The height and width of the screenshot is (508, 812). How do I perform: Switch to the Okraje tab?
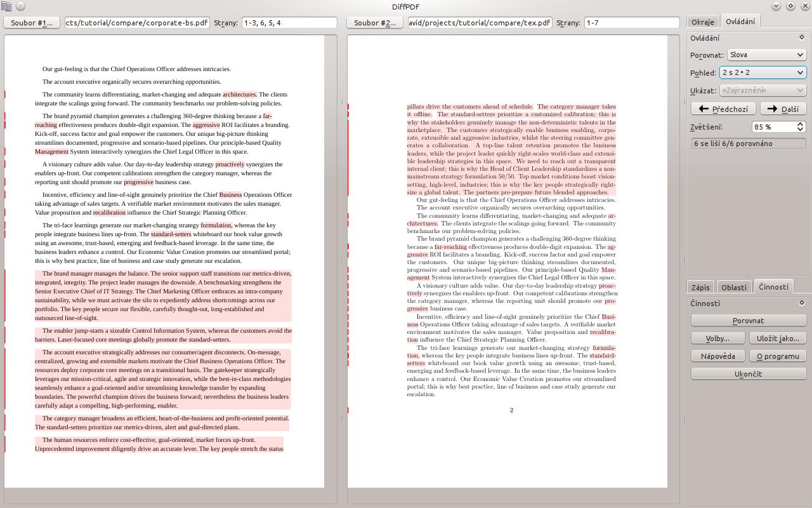point(702,22)
